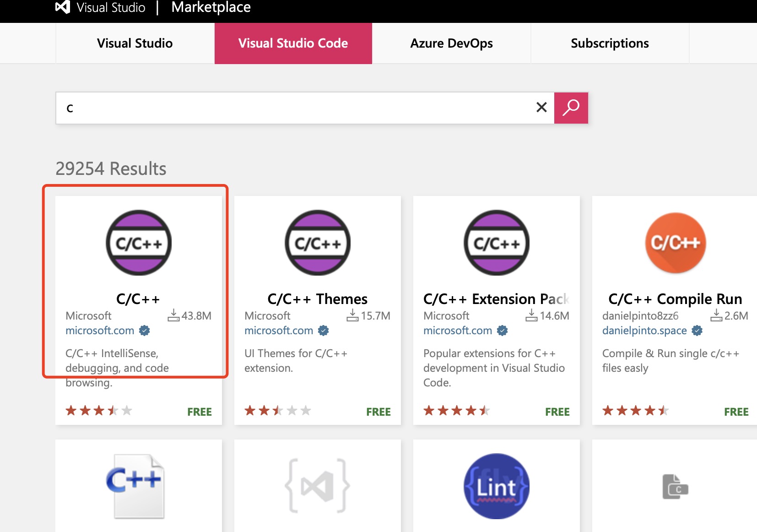Viewport: 757px width, 532px height.
Task: Select the Visual Studio Code tab
Action: [x=293, y=43]
